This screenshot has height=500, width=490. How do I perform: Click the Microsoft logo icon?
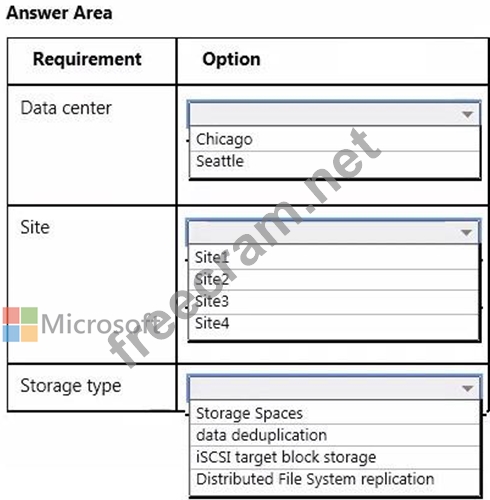20,324
